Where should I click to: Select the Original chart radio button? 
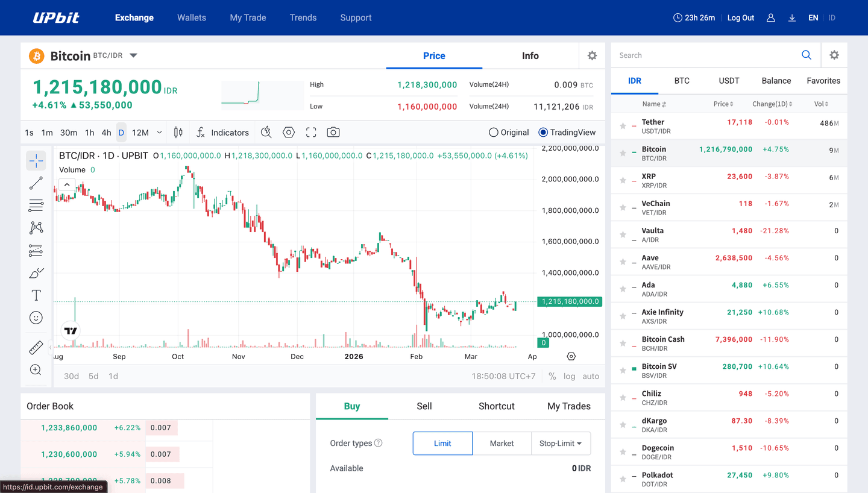pos(494,133)
